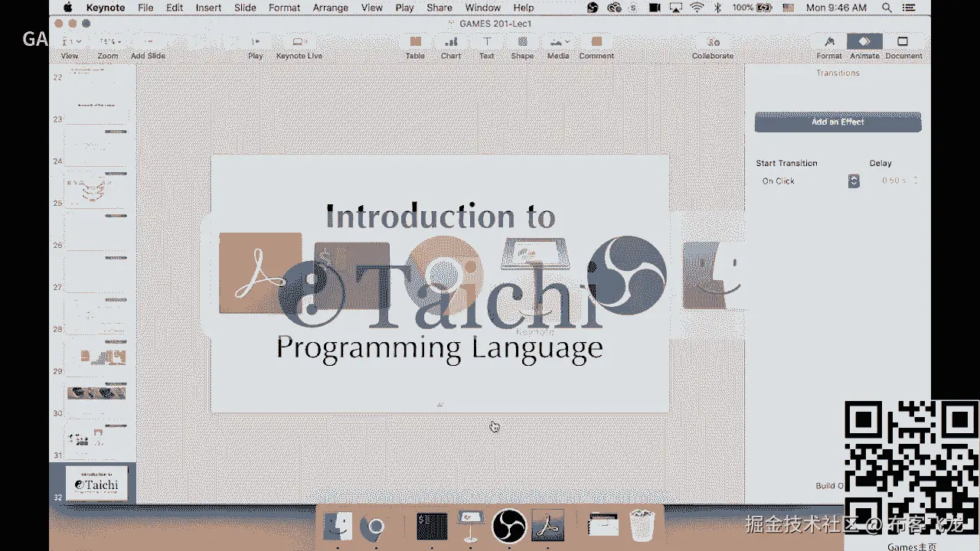The height and width of the screenshot is (551, 980).
Task: Select slide 29 thumbnail in navigator
Action: click(x=96, y=357)
